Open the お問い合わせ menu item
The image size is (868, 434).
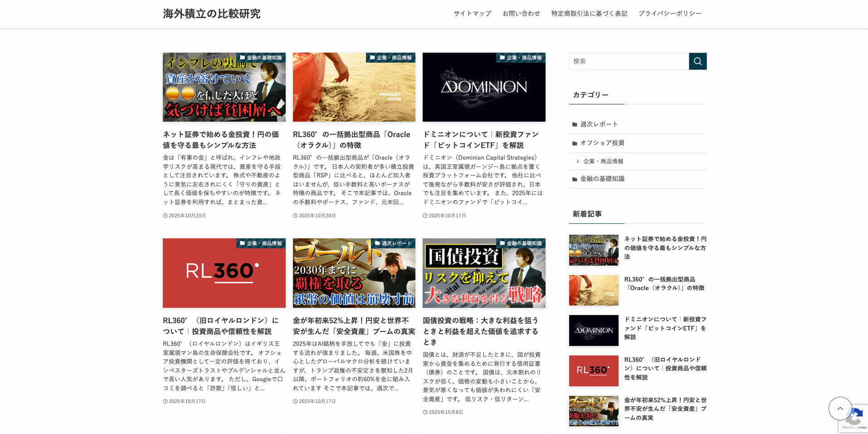coord(521,14)
